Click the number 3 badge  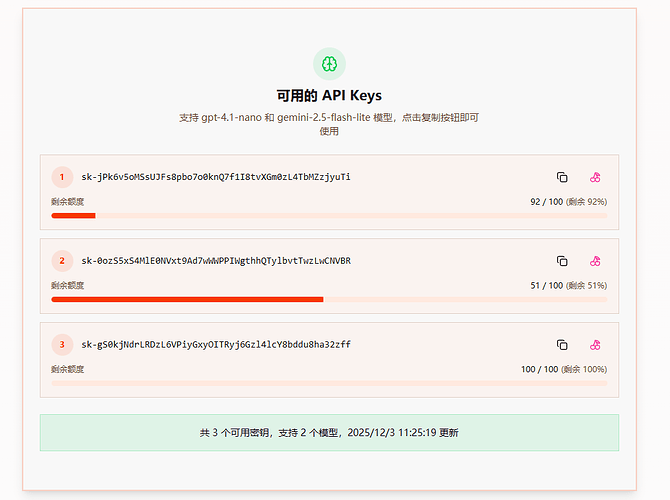62,345
